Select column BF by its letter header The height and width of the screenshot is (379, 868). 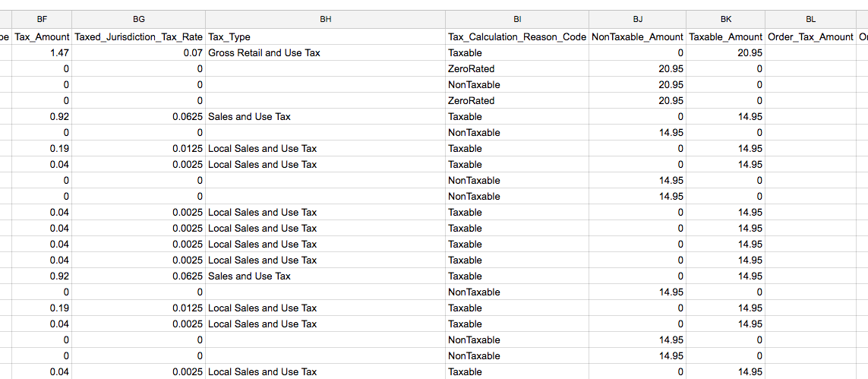pyautogui.click(x=42, y=19)
